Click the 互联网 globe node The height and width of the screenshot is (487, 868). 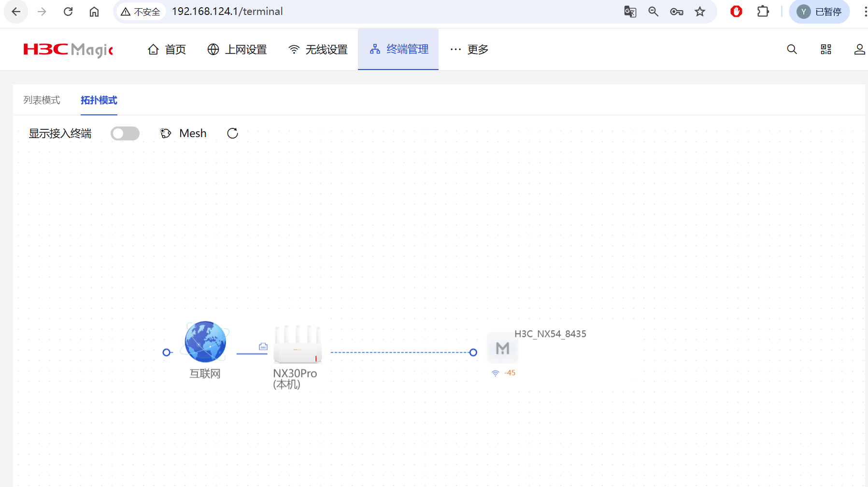[205, 342]
